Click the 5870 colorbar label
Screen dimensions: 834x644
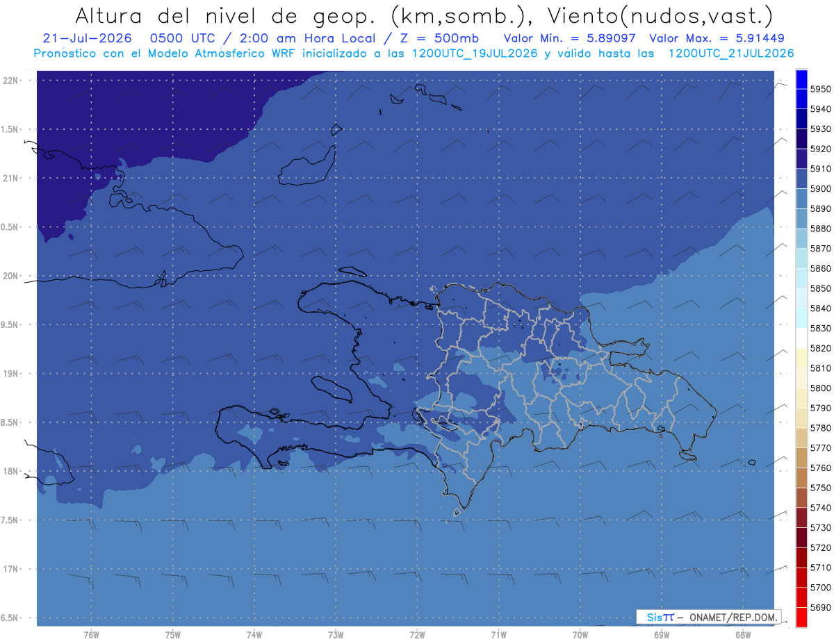[x=820, y=249]
